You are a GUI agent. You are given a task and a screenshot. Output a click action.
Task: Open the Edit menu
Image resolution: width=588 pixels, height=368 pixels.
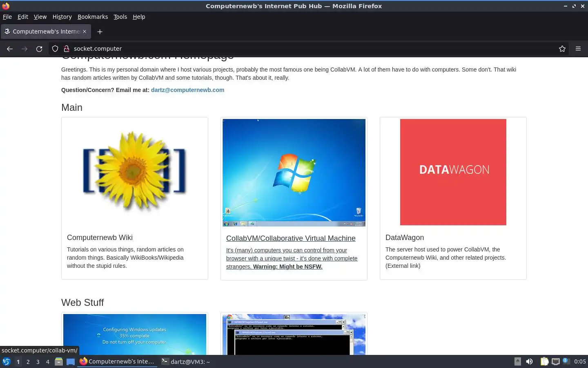(23, 17)
